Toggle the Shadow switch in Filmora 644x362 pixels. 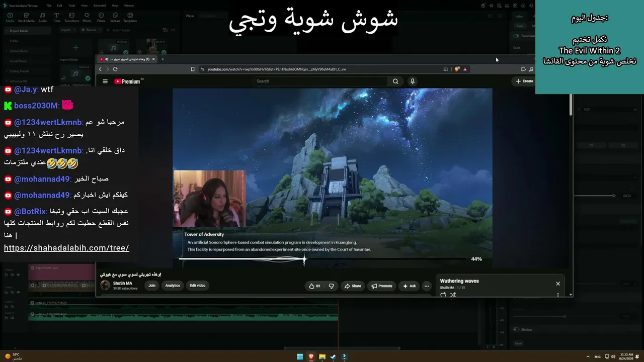pos(516,329)
